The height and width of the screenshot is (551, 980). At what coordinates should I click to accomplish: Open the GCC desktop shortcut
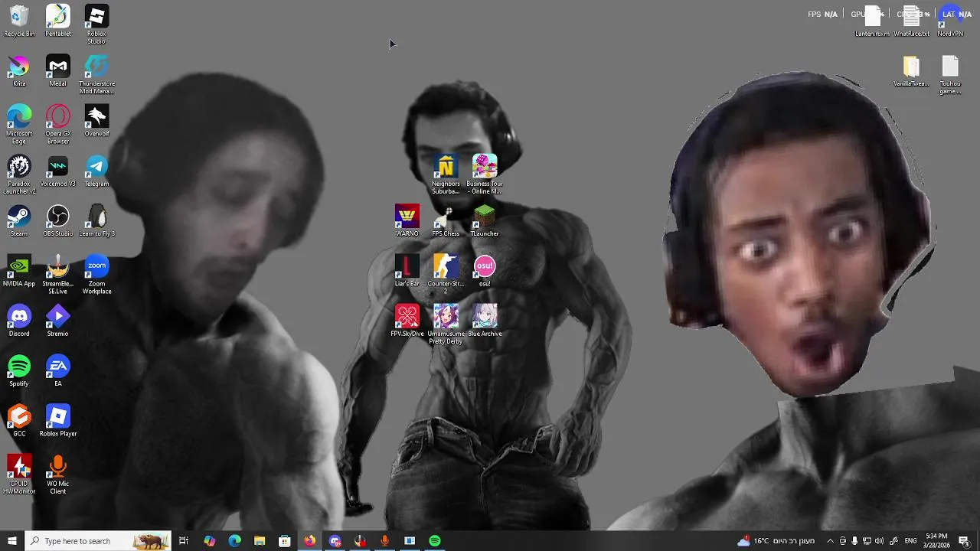(x=19, y=421)
